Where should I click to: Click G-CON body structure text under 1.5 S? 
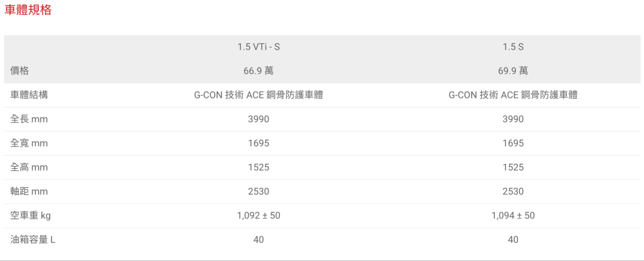point(513,96)
